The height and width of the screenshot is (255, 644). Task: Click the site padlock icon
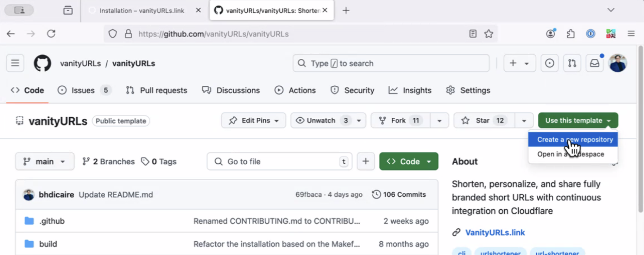tap(128, 34)
